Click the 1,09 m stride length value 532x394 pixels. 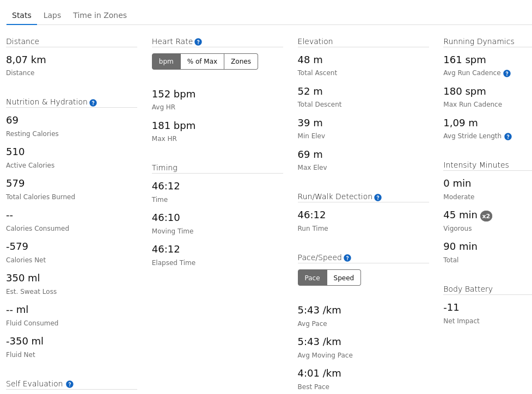461,123
